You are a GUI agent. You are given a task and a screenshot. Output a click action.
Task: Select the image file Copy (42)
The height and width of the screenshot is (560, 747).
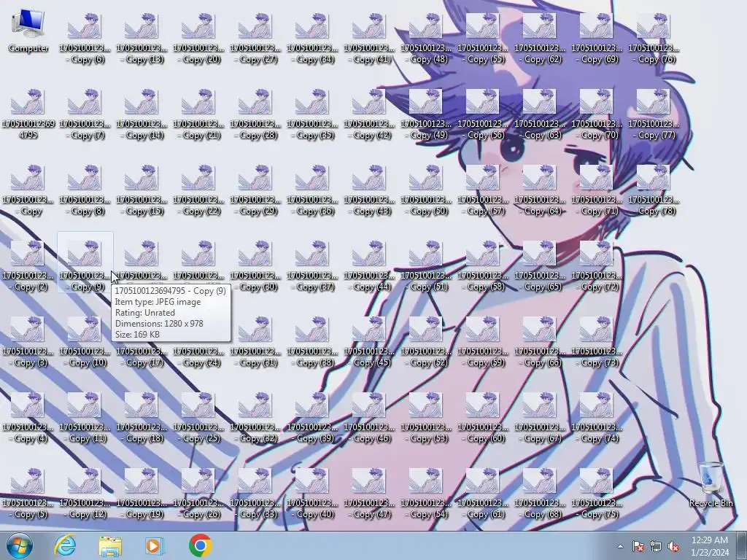pos(369,114)
